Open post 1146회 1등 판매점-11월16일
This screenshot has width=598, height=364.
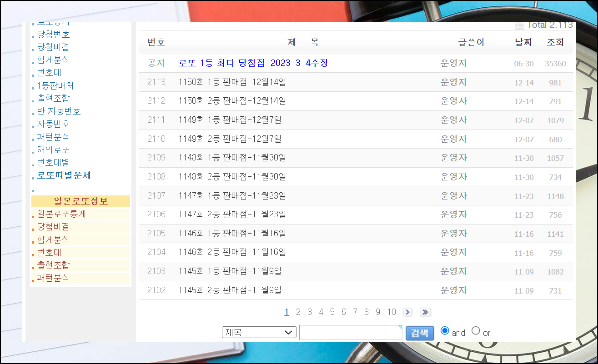click(x=232, y=234)
